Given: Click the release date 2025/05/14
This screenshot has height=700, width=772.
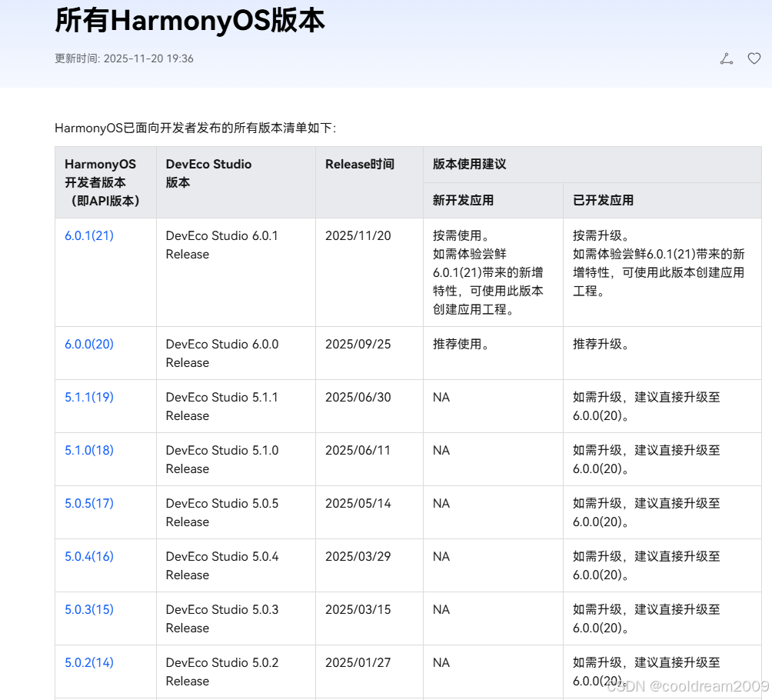Looking at the screenshot, I should 358,503.
